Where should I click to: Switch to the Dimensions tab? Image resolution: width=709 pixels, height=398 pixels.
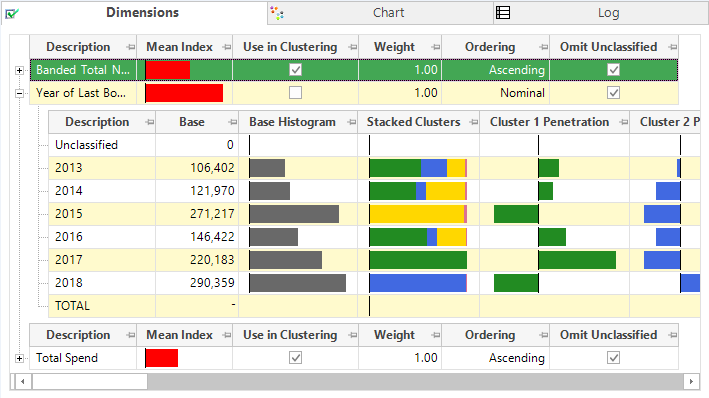tap(135, 13)
